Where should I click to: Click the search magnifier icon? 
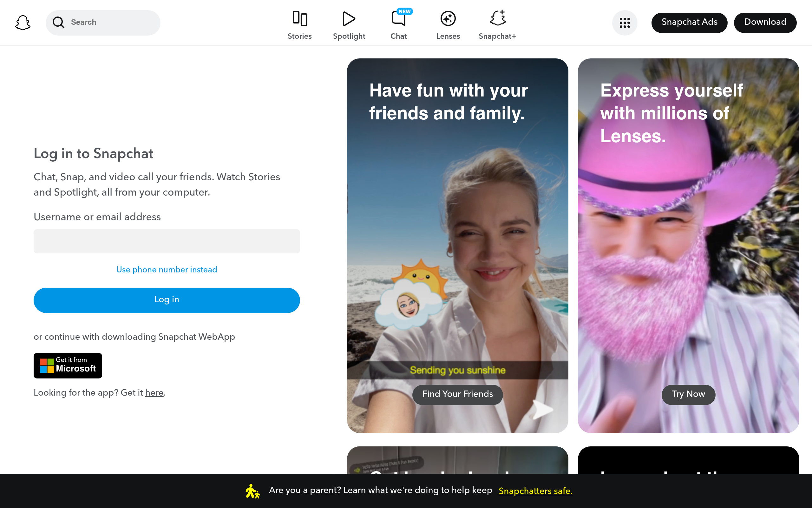point(58,23)
